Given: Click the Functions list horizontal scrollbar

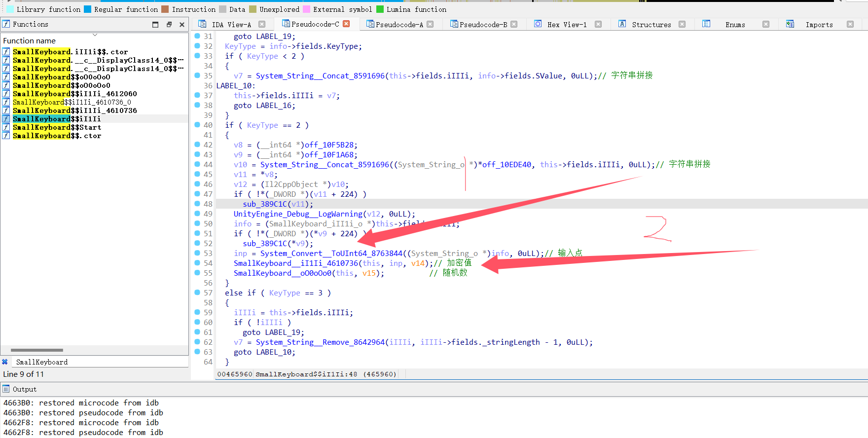Looking at the screenshot, I should tap(37, 350).
